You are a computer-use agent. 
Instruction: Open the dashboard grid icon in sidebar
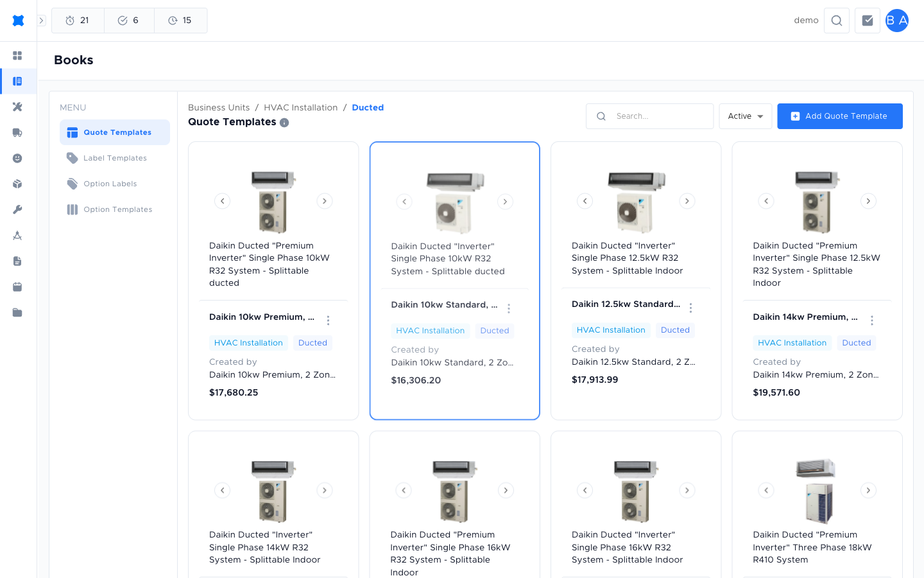click(17, 56)
